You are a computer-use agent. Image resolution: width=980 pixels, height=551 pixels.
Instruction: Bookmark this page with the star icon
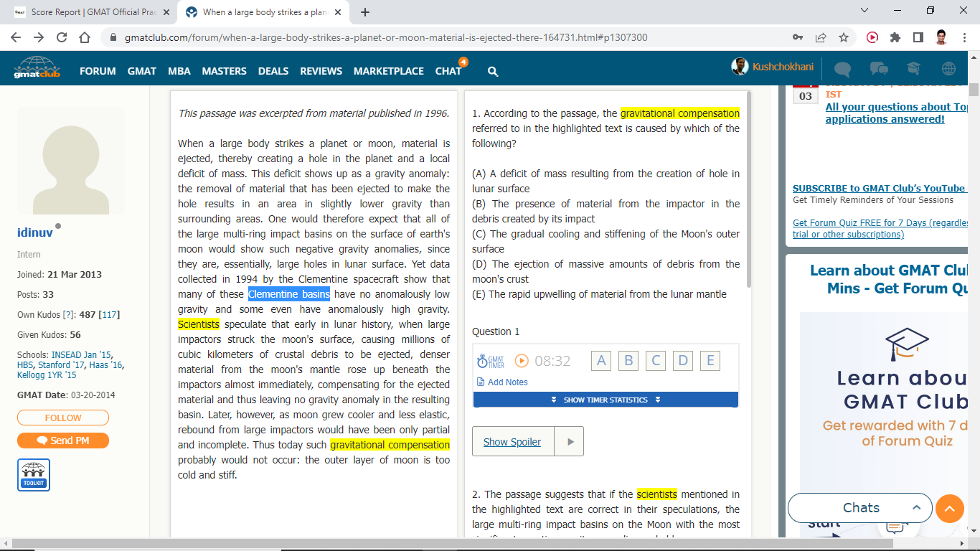(x=844, y=37)
